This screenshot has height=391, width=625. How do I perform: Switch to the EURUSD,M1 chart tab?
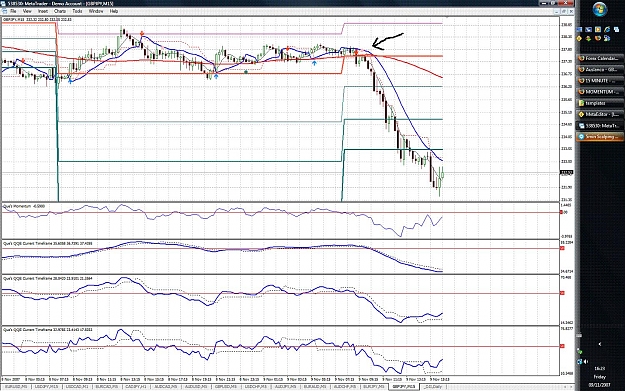click(16, 387)
